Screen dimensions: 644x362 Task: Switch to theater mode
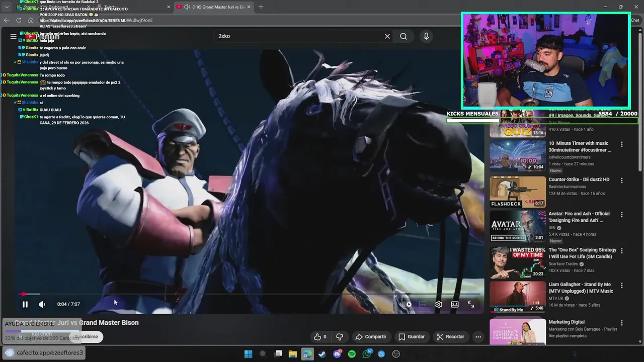click(455, 304)
